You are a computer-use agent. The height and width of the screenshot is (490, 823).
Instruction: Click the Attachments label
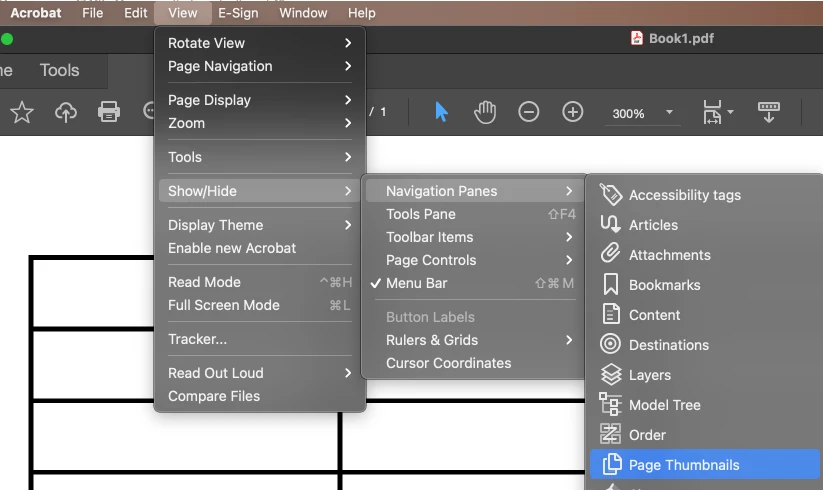click(670, 255)
